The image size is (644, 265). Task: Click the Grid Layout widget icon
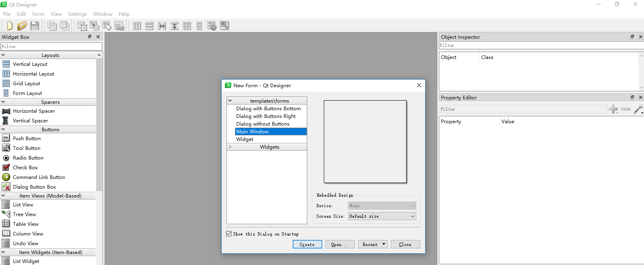(x=6, y=83)
